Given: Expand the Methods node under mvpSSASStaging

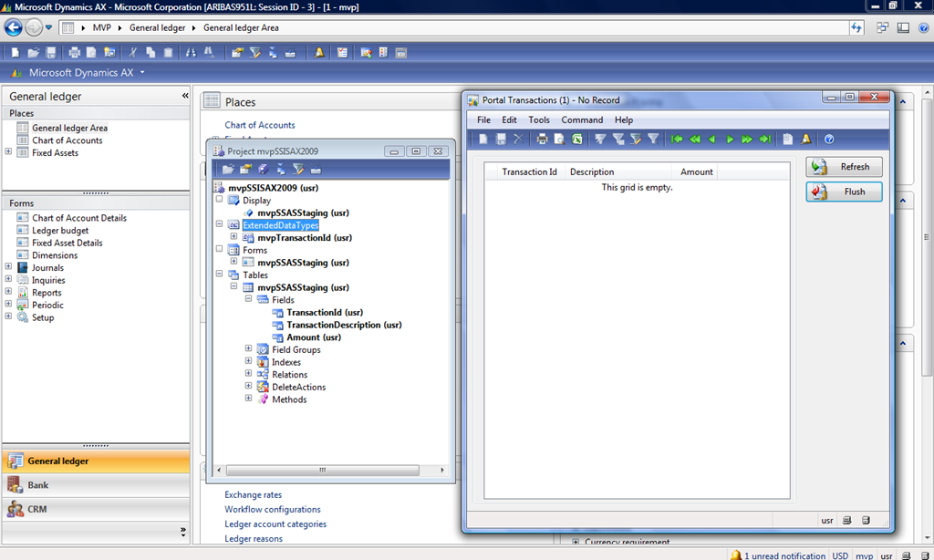Looking at the screenshot, I should pos(247,399).
